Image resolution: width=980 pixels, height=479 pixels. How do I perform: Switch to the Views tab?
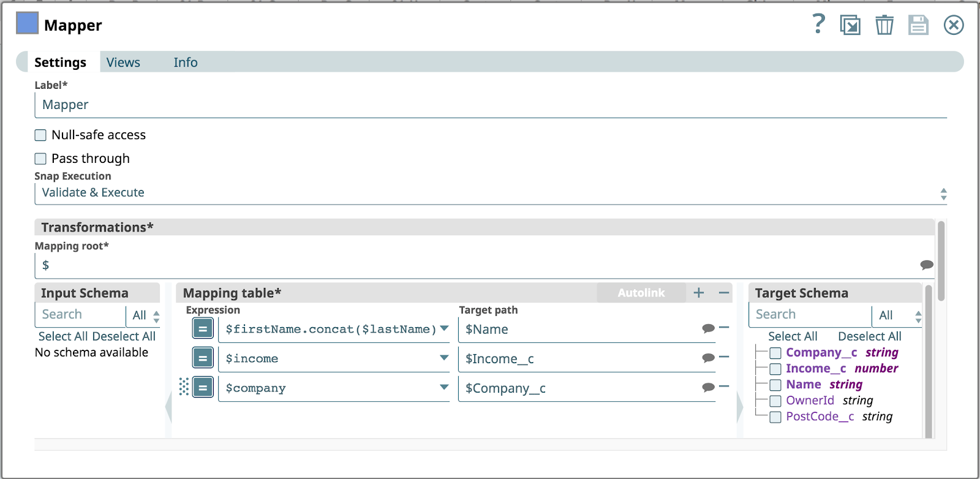tap(123, 62)
